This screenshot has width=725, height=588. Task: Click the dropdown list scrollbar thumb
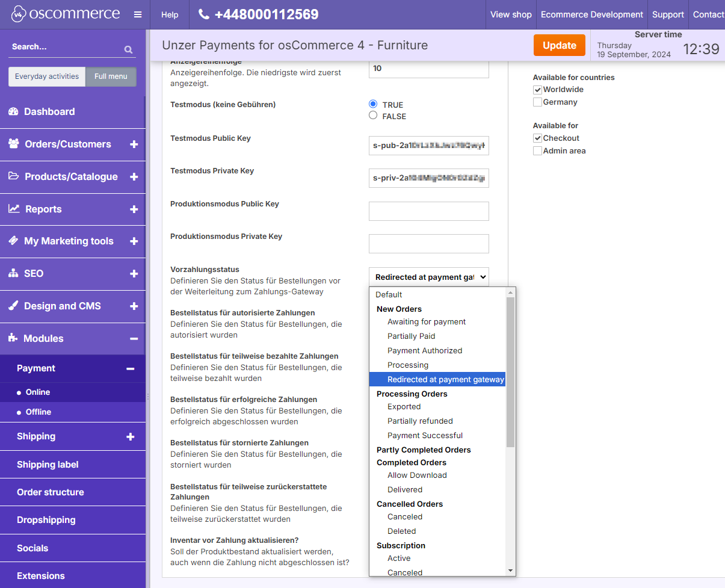click(510, 372)
